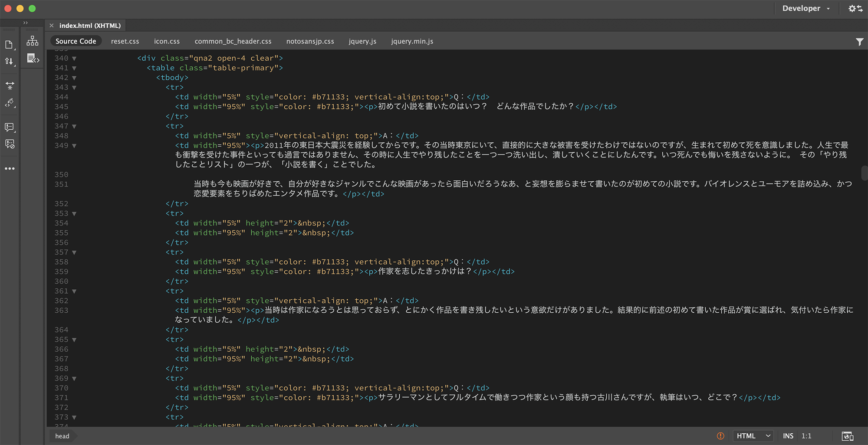
Task: Open the File Management up-down arrows icon
Action: coord(9,61)
